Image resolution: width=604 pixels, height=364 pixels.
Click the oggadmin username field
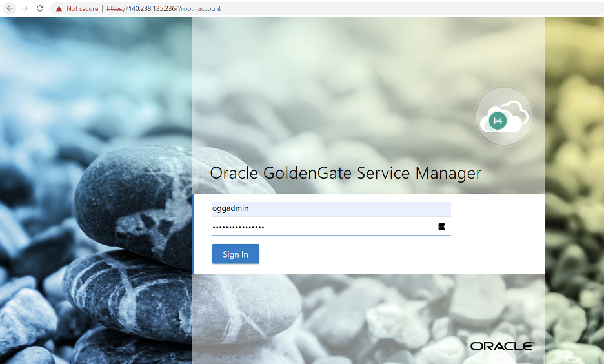331,209
